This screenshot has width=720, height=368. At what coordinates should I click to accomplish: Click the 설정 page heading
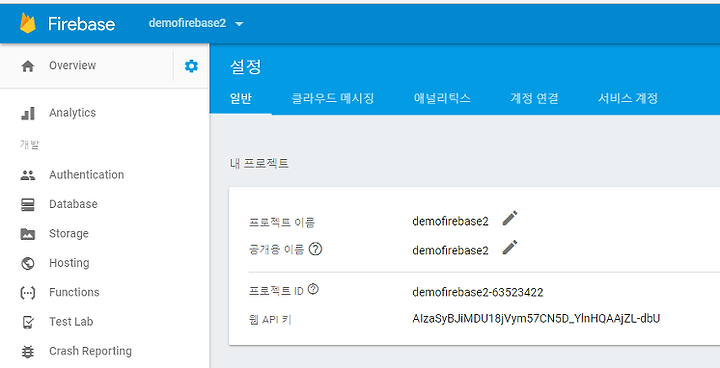[x=246, y=67]
